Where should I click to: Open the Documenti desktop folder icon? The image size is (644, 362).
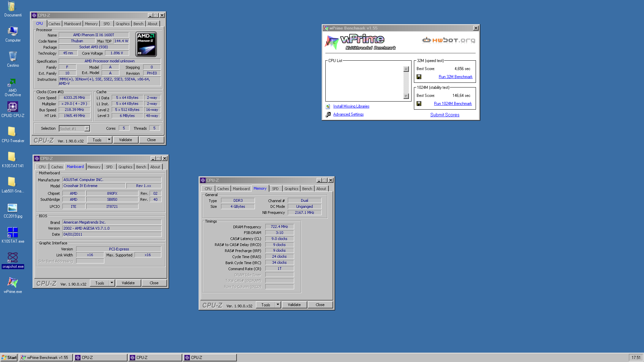click(12, 9)
